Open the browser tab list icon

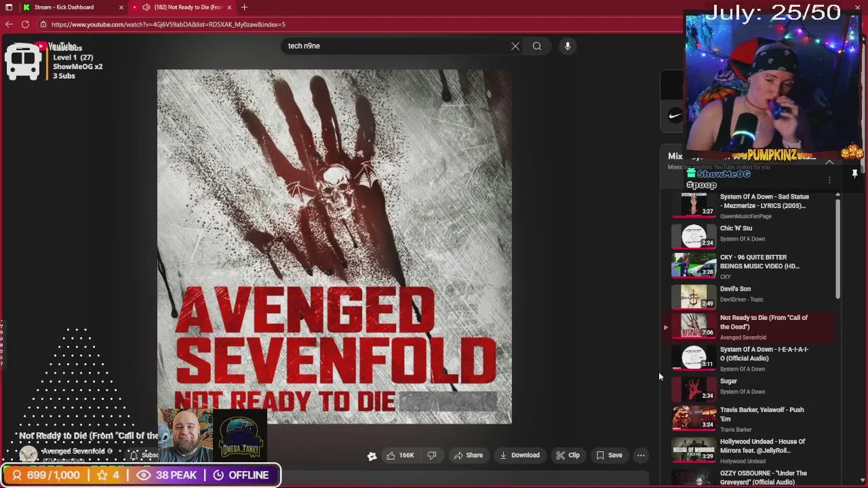pos(9,7)
